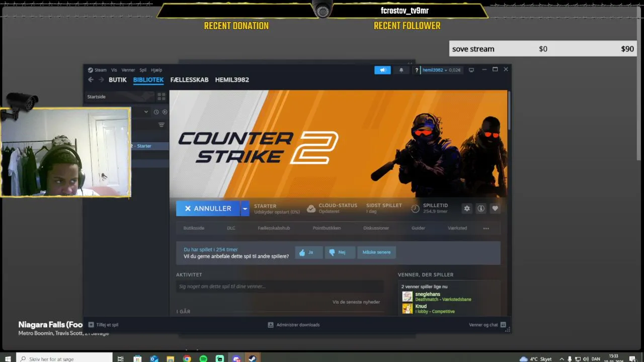Open friend Knud entry
The height and width of the screenshot is (362, 644).
(449, 309)
